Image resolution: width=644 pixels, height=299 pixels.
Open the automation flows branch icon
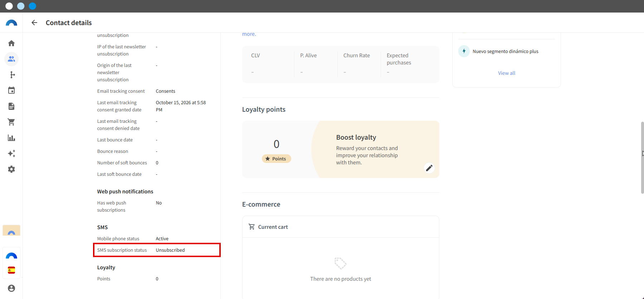click(11, 75)
